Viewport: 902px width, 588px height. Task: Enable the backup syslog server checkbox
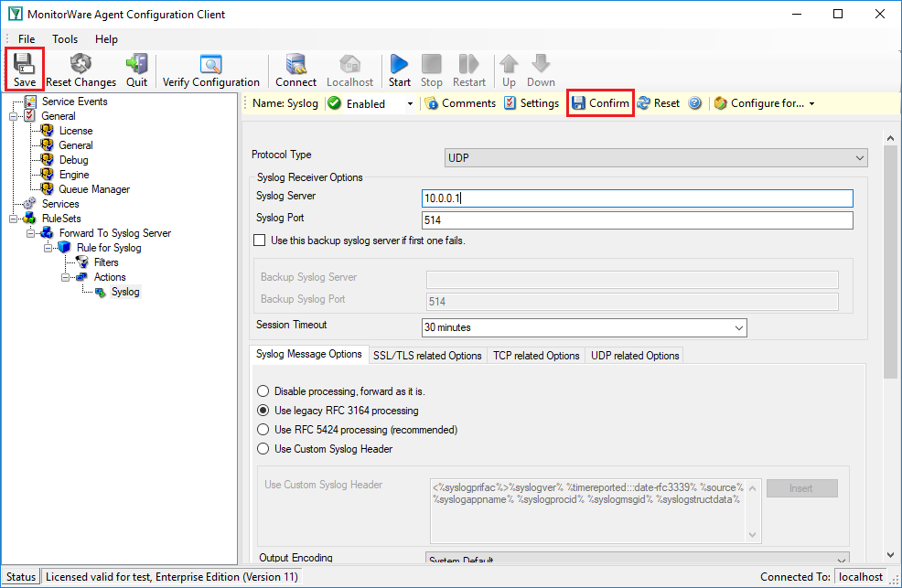click(x=260, y=241)
